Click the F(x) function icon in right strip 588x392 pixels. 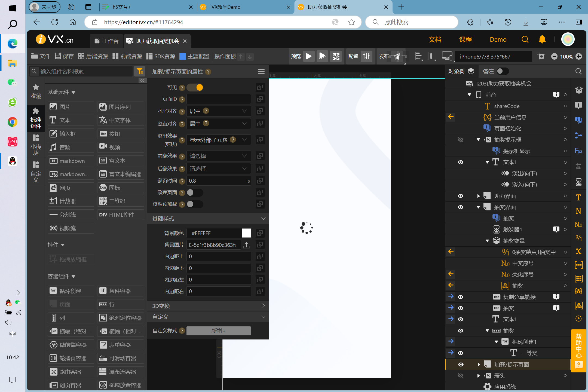click(578, 151)
